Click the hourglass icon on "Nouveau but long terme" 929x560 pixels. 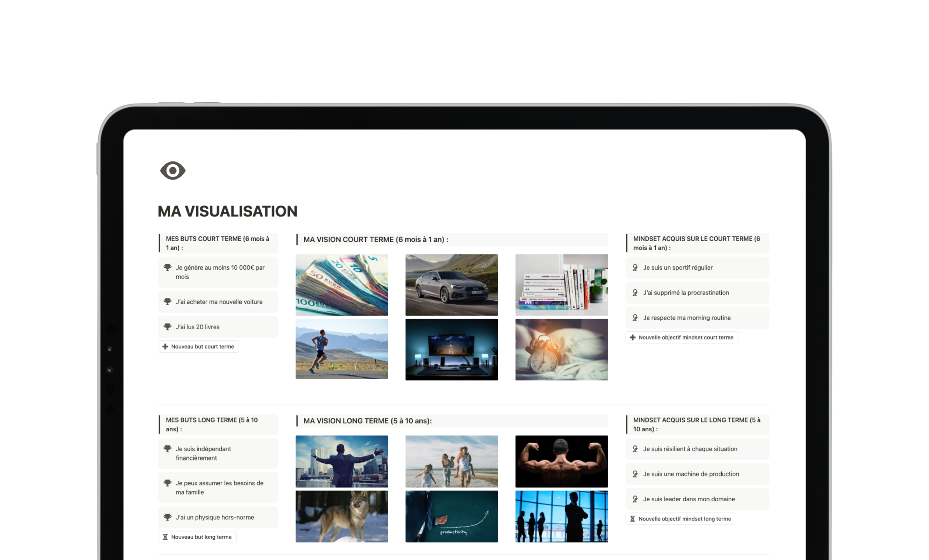pos(166,537)
